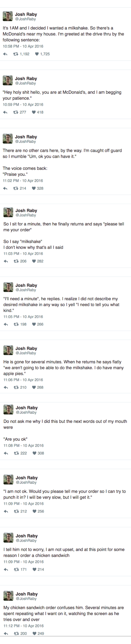This screenshot has width=131, height=644.
Task: Retweet the last tweet with 200 retweets
Action: point(16,633)
